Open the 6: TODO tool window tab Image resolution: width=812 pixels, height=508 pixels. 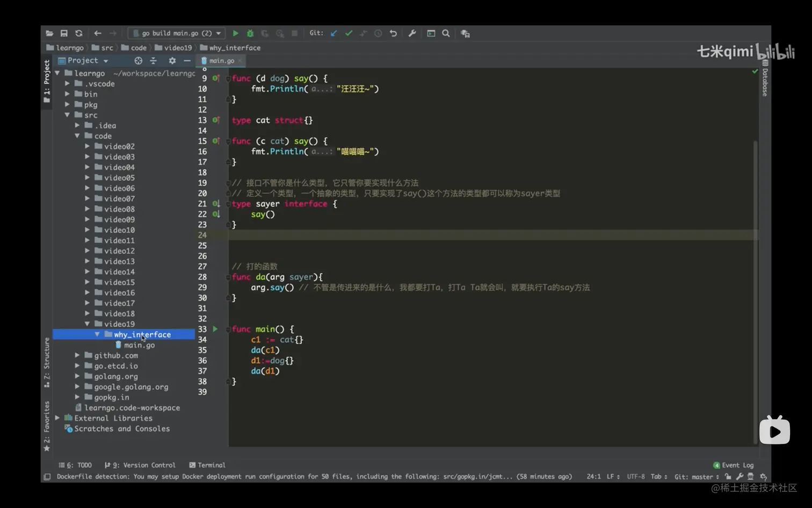(x=75, y=465)
